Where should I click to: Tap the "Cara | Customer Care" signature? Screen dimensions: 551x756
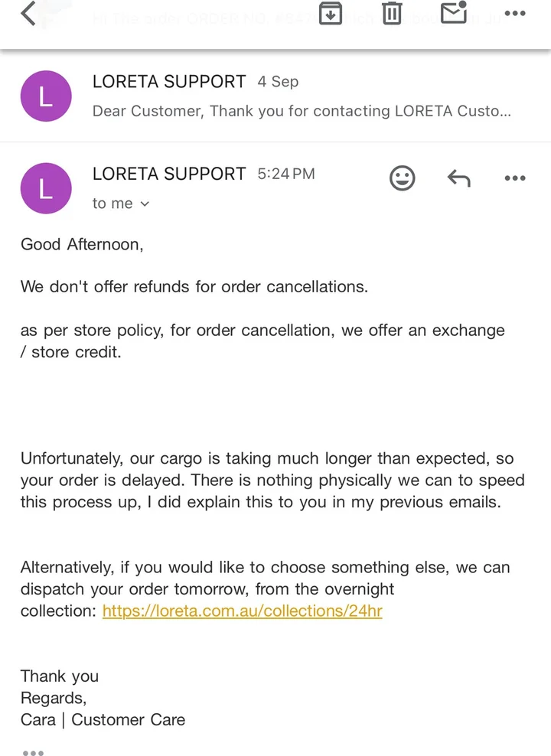point(103,719)
